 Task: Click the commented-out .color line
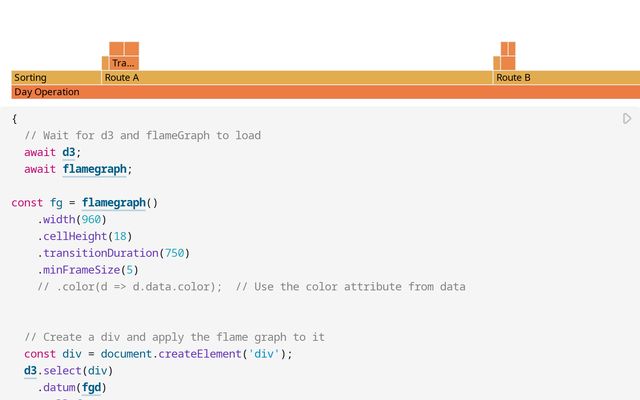(251, 287)
